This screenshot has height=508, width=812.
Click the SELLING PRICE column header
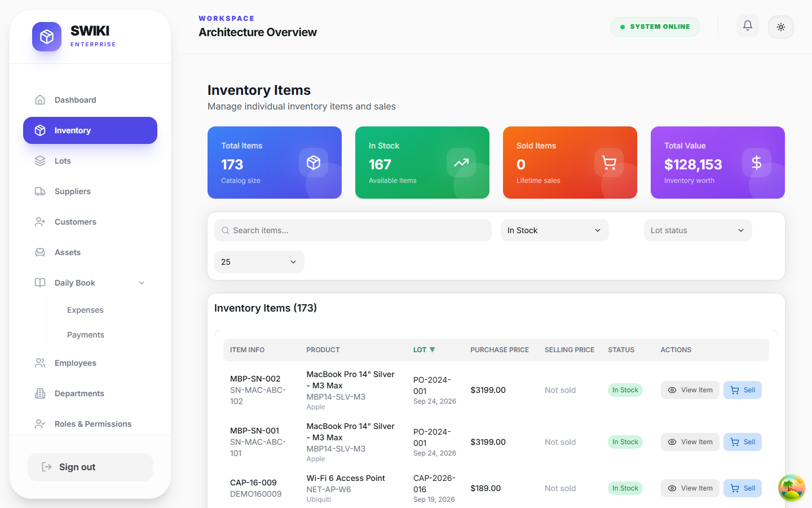click(x=570, y=350)
